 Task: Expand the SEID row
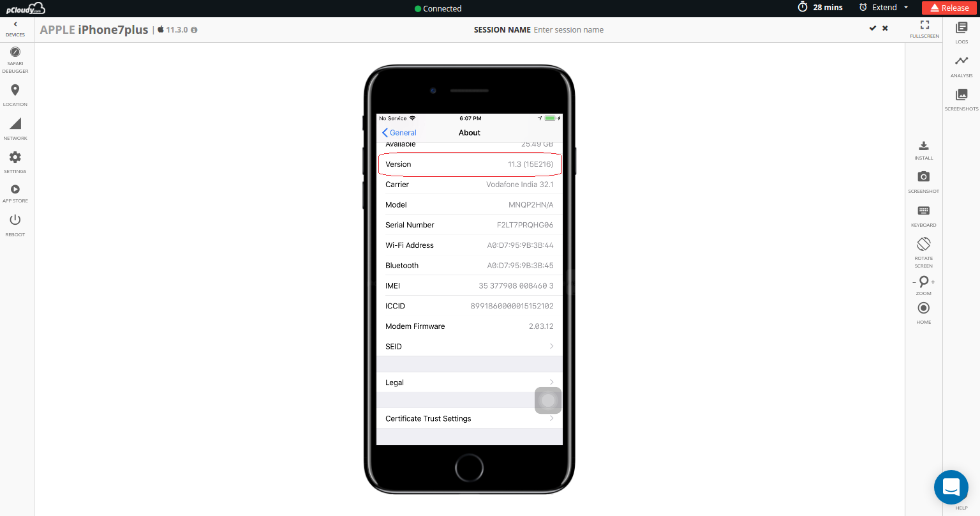(470, 346)
